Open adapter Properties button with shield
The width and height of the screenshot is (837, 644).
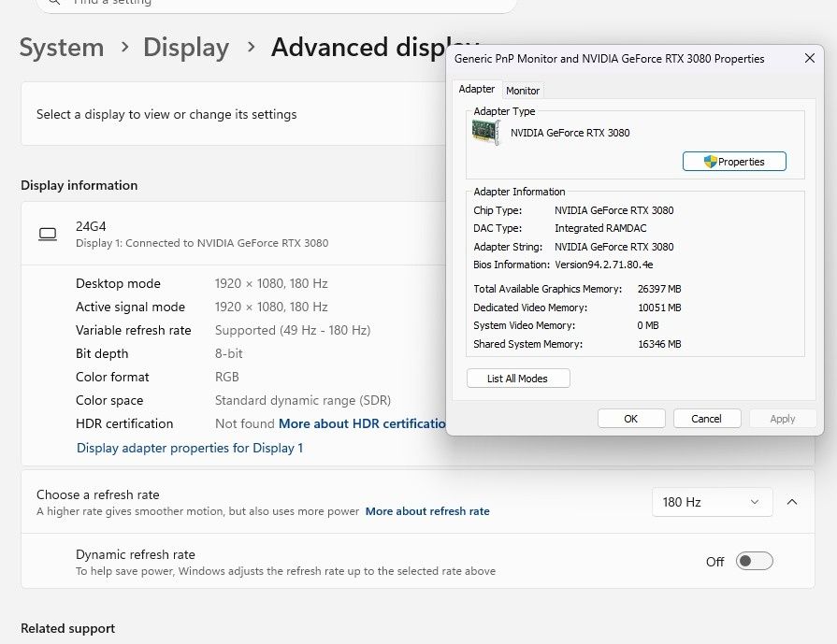734,162
